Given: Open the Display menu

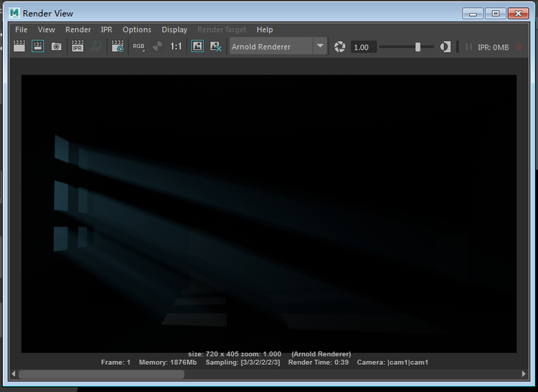Looking at the screenshot, I should coord(174,30).
